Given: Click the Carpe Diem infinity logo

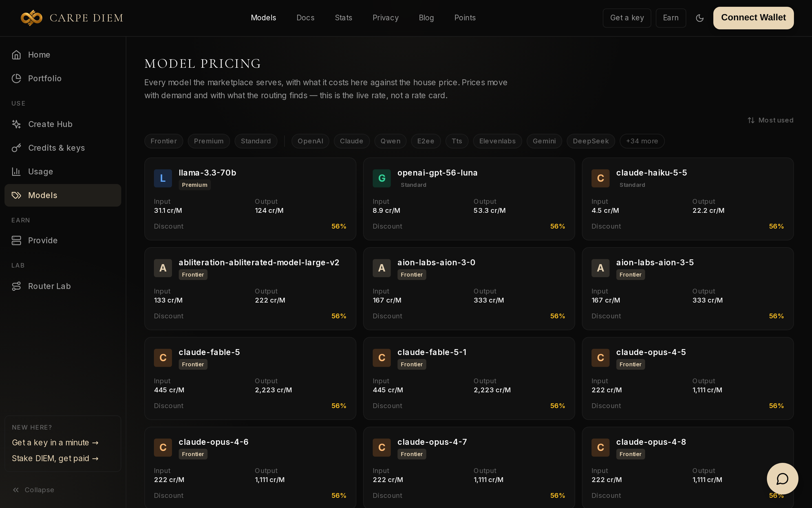Looking at the screenshot, I should (32, 18).
